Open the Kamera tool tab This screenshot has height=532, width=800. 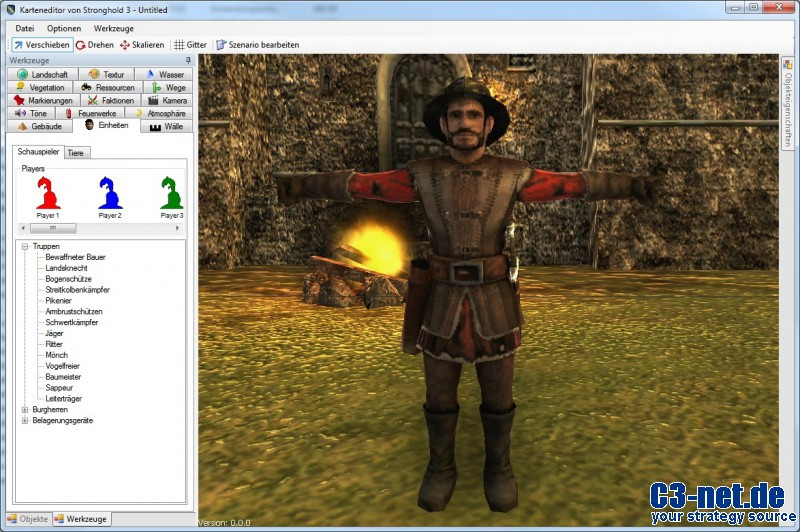[x=167, y=100]
